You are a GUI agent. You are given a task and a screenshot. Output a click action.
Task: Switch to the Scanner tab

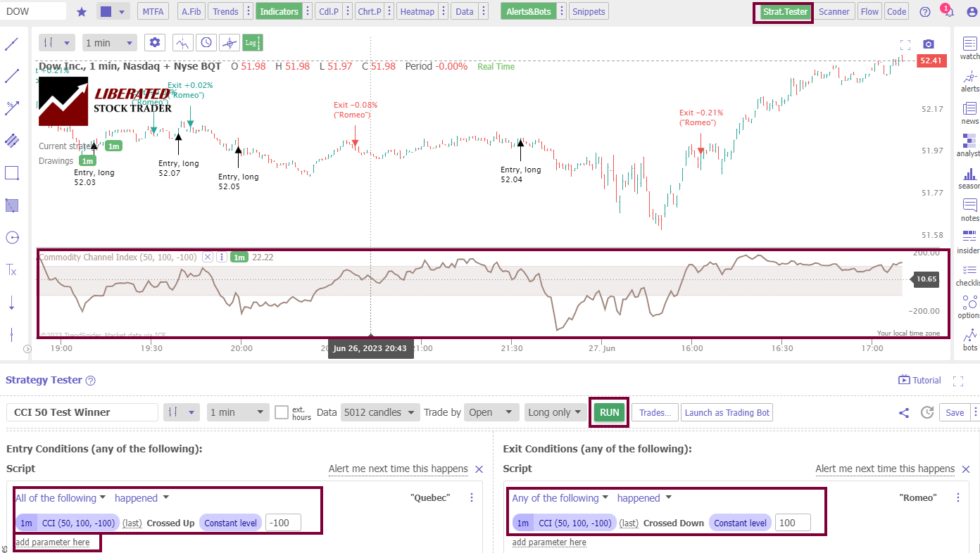tap(834, 11)
